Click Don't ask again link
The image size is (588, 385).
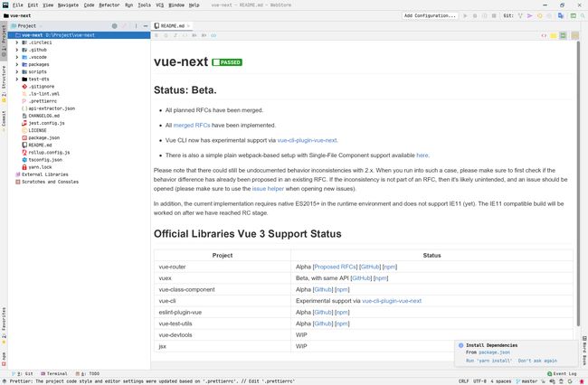[x=537, y=361]
